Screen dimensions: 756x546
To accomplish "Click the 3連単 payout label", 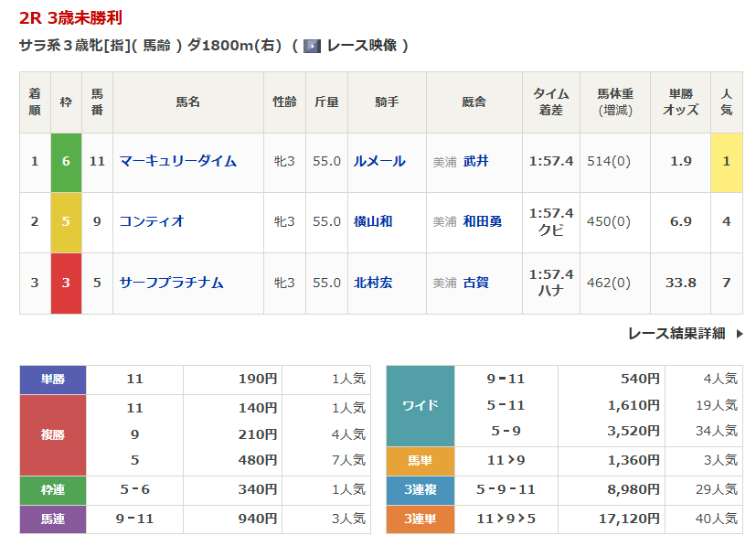I will [x=421, y=519].
